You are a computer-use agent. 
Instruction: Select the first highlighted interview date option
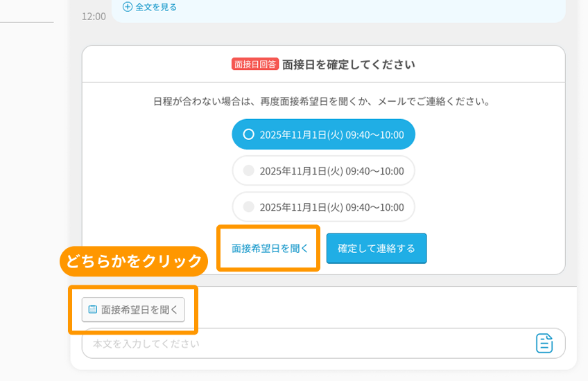(323, 134)
